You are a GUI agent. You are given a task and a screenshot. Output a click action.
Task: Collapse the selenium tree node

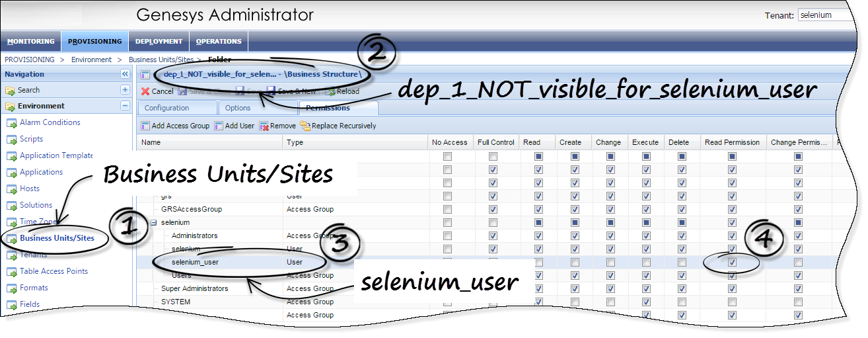[154, 223]
